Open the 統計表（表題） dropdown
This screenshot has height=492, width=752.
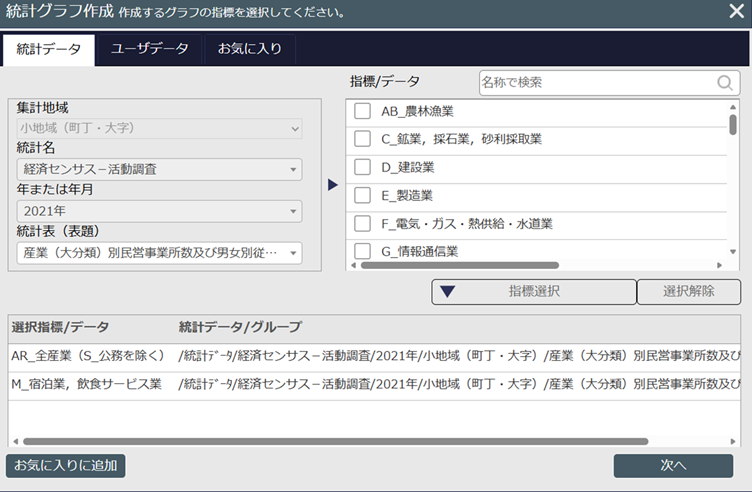click(159, 253)
